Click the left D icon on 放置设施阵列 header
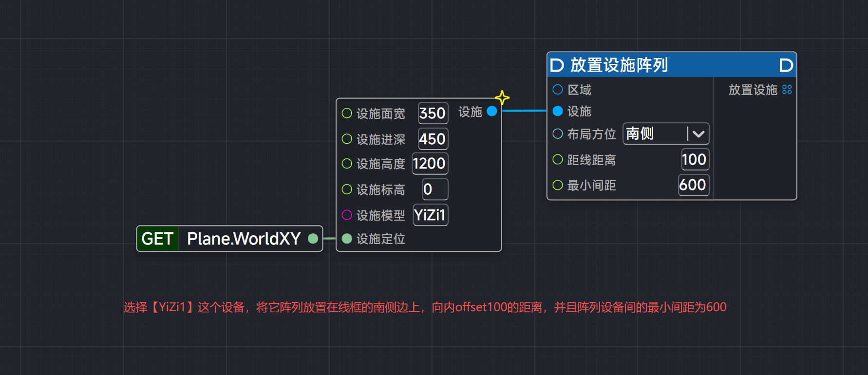Screen dimensions: 868x375 pyautogui.click(x=557, y=65)
